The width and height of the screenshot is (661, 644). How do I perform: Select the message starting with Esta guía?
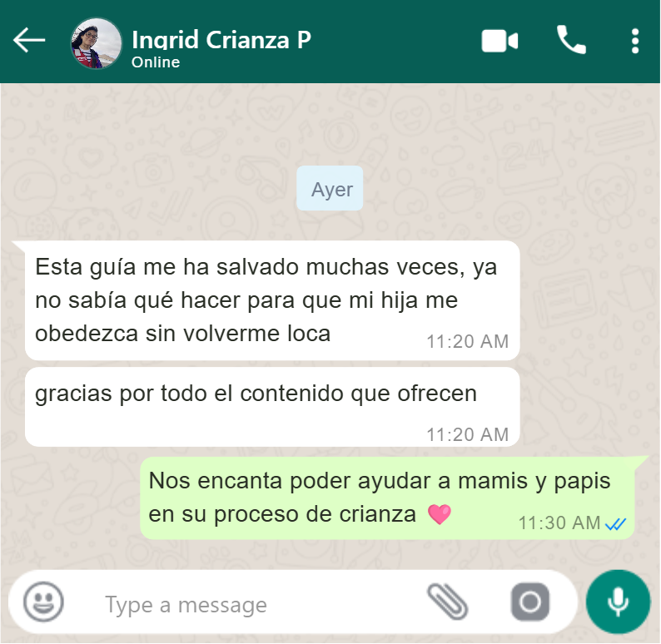[x=272, y=300]
